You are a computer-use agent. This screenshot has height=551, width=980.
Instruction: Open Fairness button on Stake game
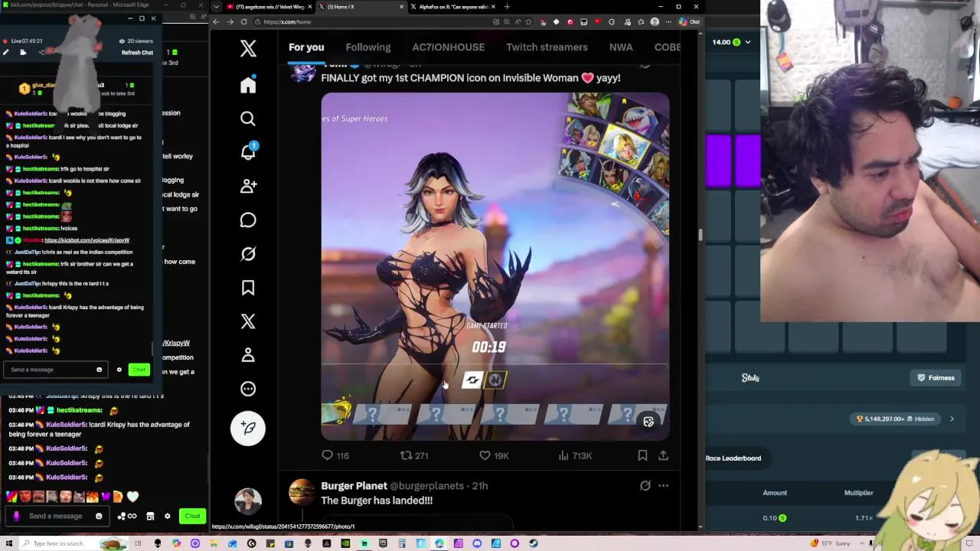click(x=936, y=377)
